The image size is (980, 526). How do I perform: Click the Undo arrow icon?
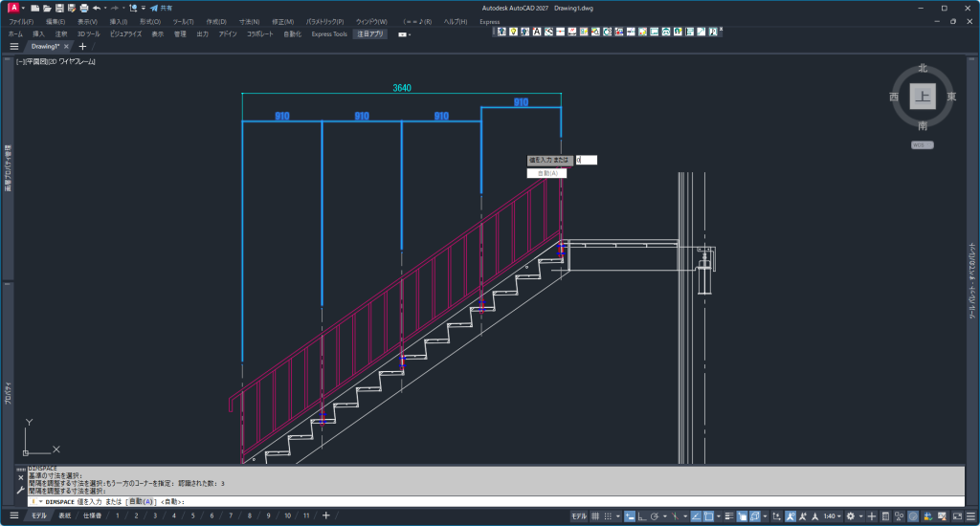(96, 8)
